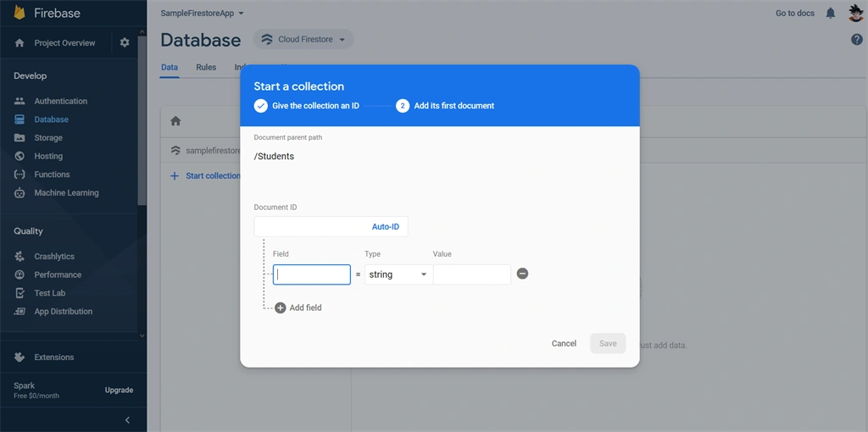
Task: Remove the field with minus icon
Action: 522,274
